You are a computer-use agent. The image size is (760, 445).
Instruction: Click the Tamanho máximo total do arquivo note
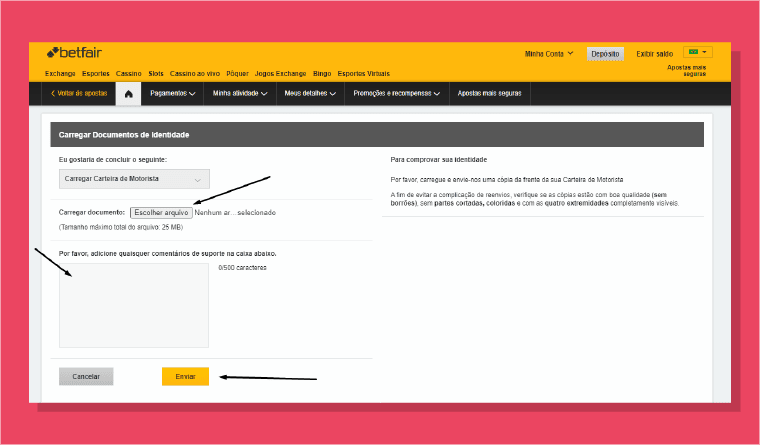(121, 227)
